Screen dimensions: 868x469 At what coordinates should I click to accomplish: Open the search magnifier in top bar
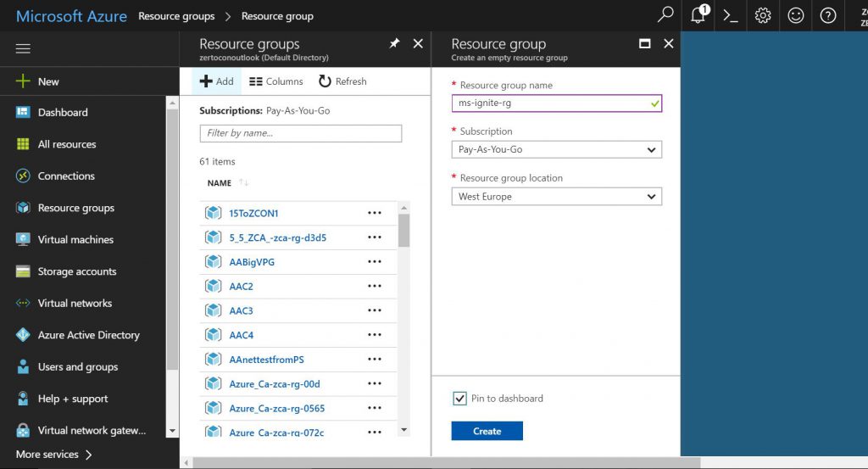click(665, 15)
